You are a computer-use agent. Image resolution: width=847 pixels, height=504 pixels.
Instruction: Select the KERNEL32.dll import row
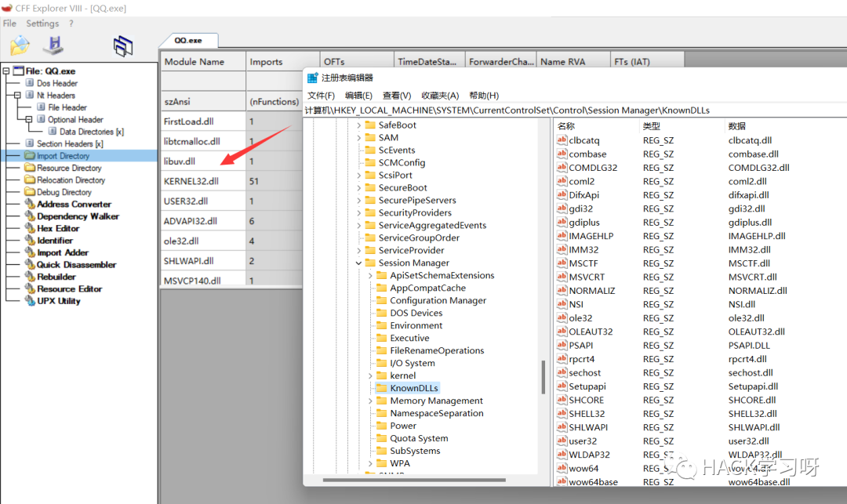pos(231,181)
